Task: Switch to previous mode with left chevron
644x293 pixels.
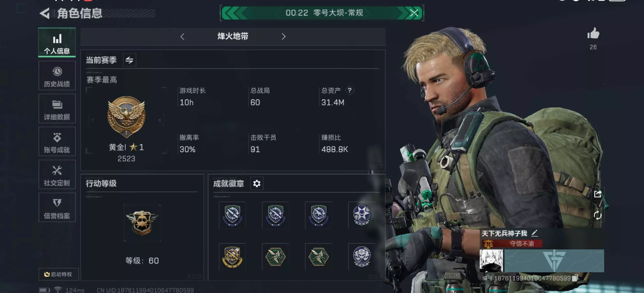Action: (182, 37)
